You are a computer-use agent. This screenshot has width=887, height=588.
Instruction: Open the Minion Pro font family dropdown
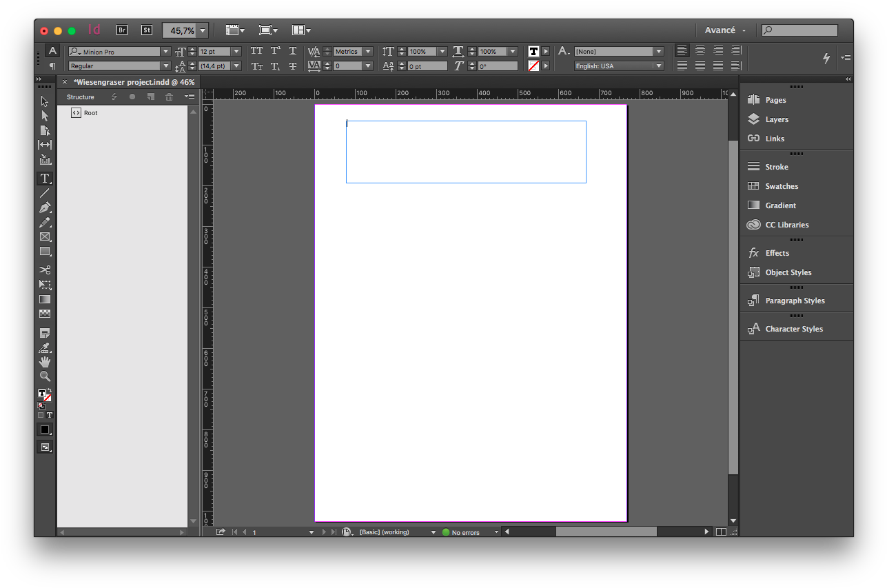pos(165,51)
